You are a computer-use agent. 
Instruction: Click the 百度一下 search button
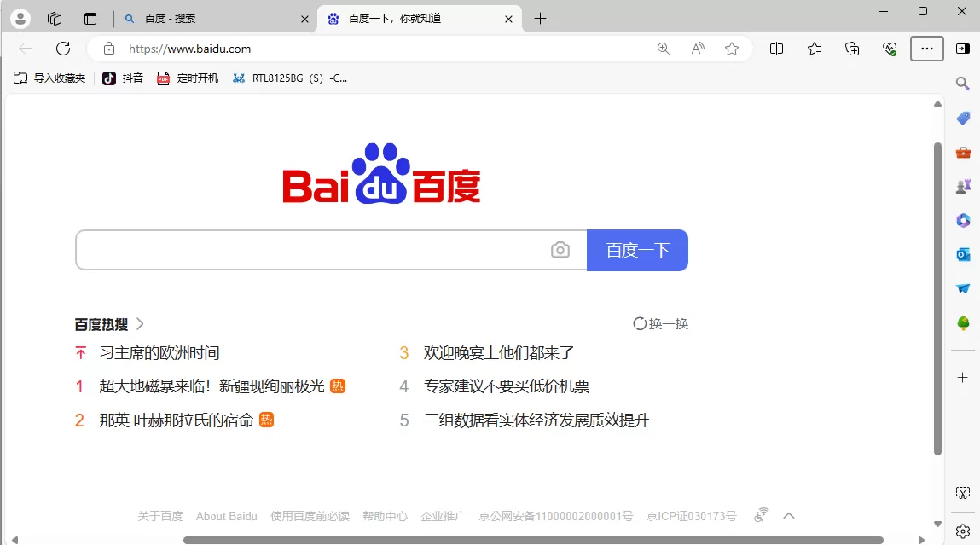pos(637,249)
